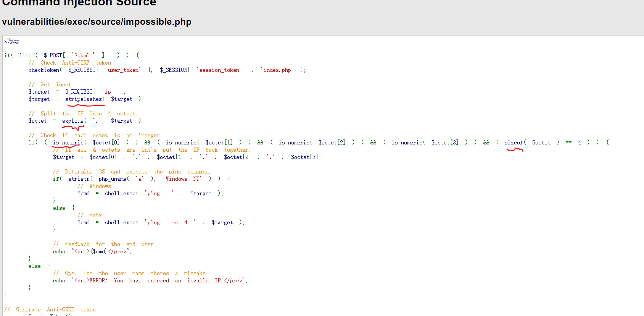Image resolution: width=644 pixels, height=316 pixels.
Task: Click the '// Windows' comment
Action: [94, 186]
